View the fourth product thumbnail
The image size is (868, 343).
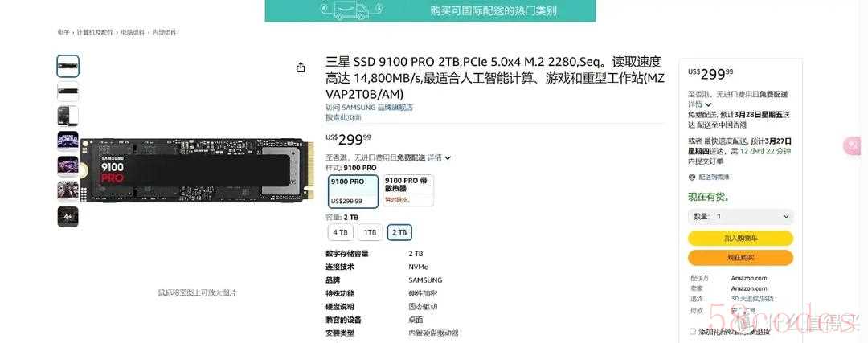(x=68, y=141)
